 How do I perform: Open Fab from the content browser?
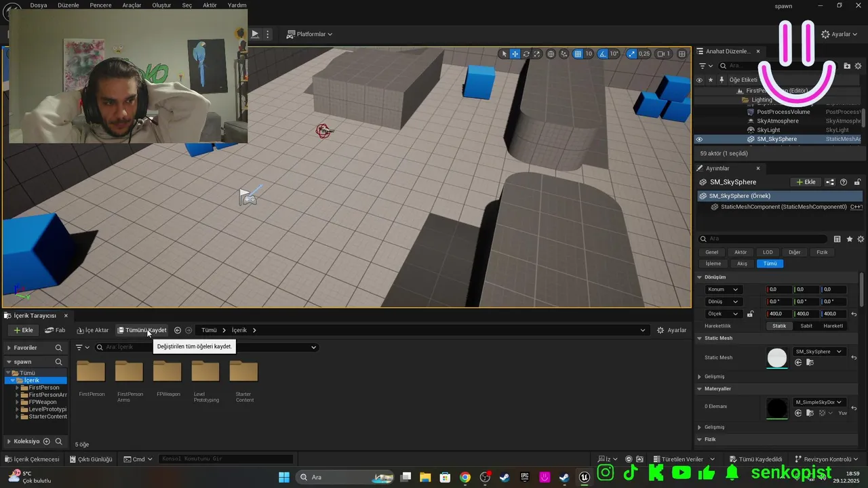click(55, 330)
